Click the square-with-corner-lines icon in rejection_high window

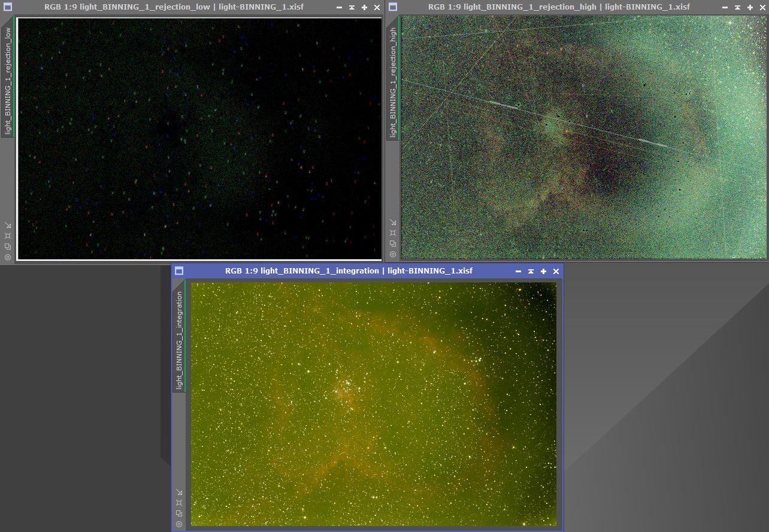[393, 233]
